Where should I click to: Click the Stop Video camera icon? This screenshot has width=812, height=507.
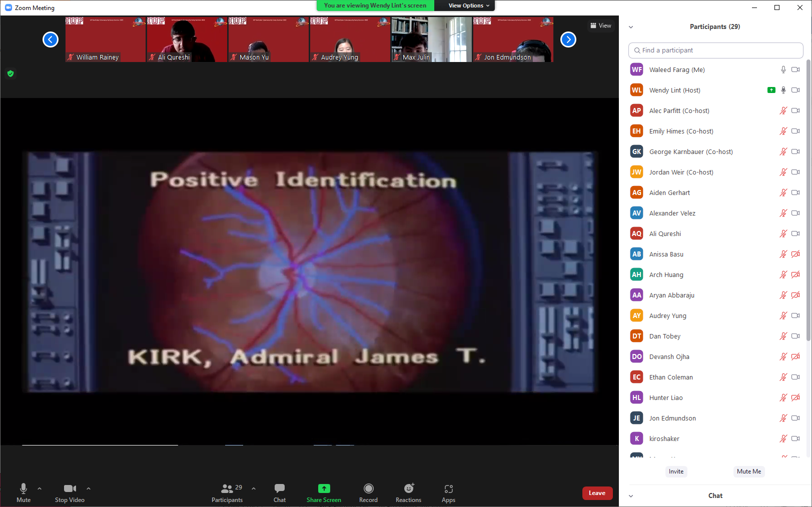[x=70, y=488]
